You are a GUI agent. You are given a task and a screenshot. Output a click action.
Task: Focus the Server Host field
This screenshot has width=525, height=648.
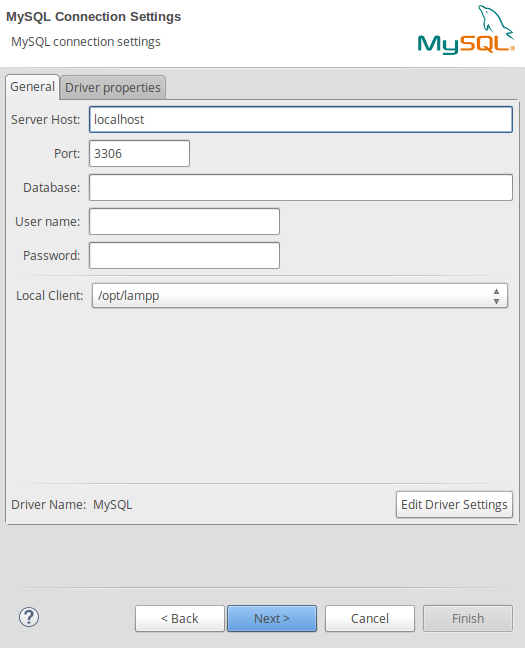coord(301,119)
